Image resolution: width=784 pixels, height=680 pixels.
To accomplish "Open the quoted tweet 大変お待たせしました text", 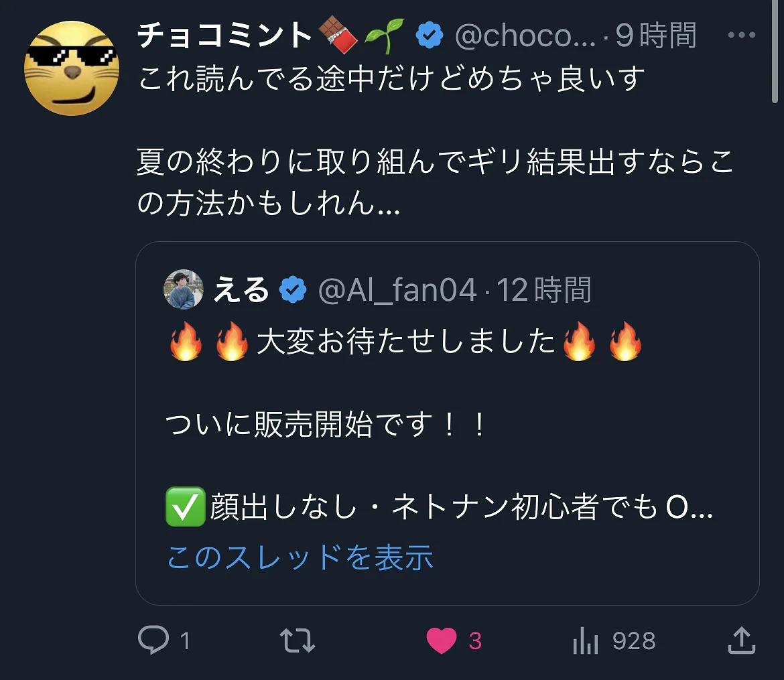I will [x=405, y=342].
